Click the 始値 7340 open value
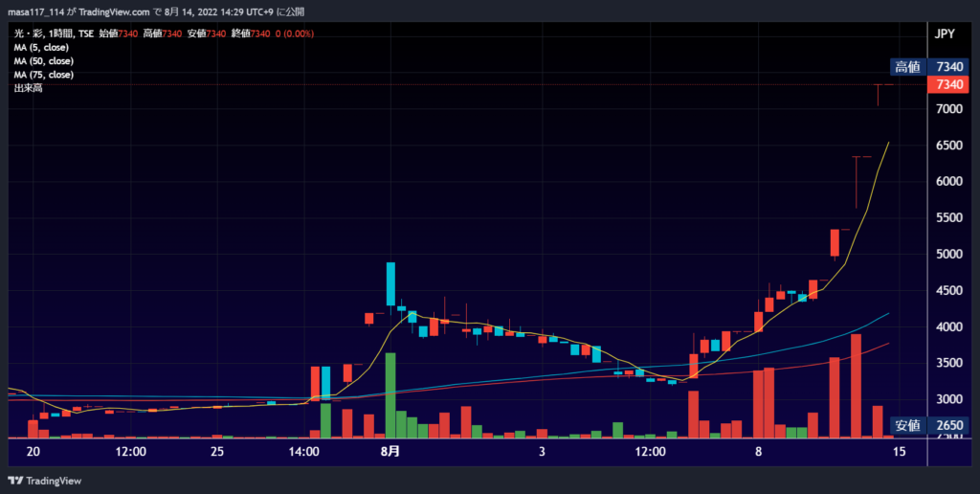Screen dimensions: 980x494 [118, 34]
